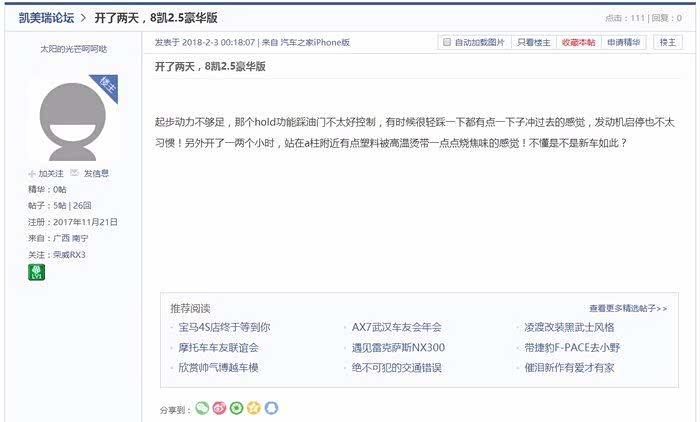Click the third green share icon
700x422 pixels.
pos(236,408)
